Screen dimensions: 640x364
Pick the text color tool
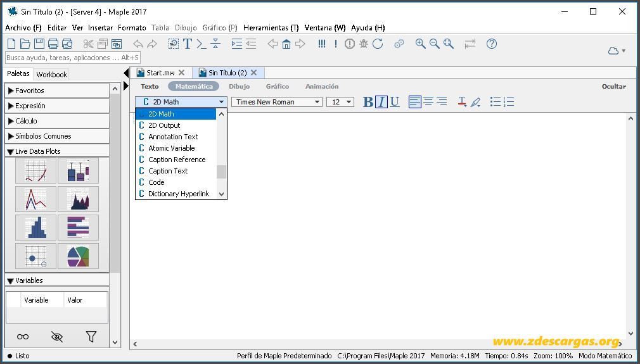(462, 101)
